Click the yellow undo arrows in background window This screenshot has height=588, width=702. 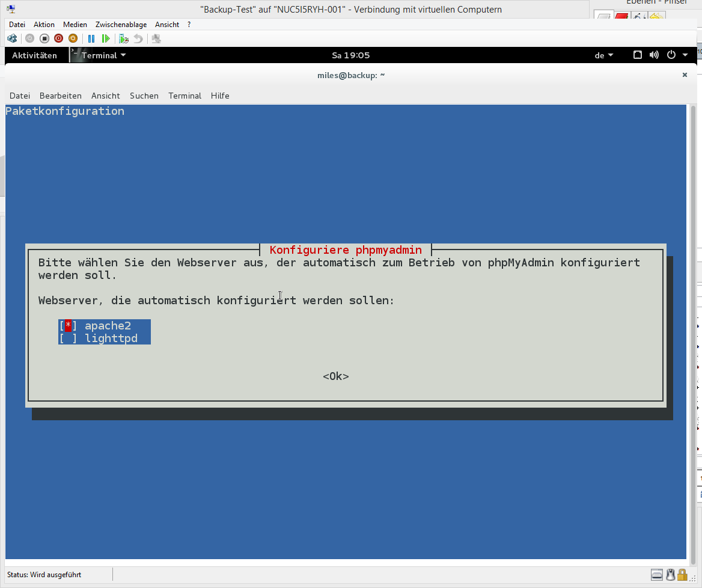pos(656,17)
